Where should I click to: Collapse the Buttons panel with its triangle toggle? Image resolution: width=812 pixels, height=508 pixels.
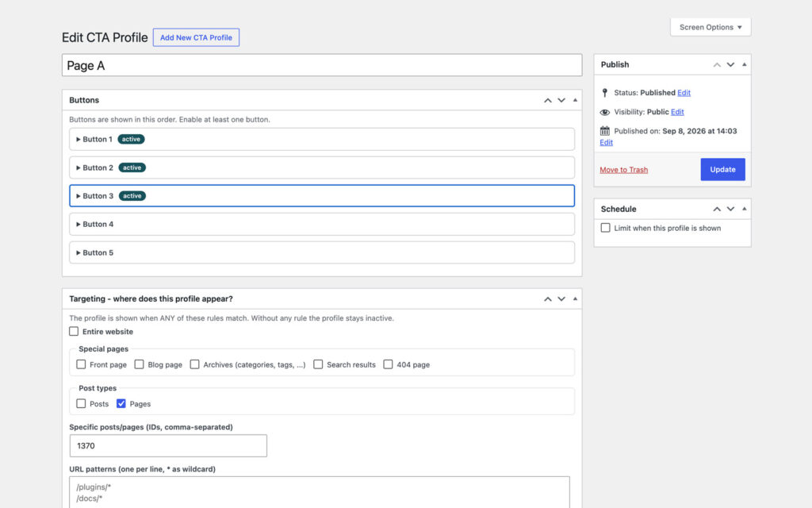(x=575, y=100)
